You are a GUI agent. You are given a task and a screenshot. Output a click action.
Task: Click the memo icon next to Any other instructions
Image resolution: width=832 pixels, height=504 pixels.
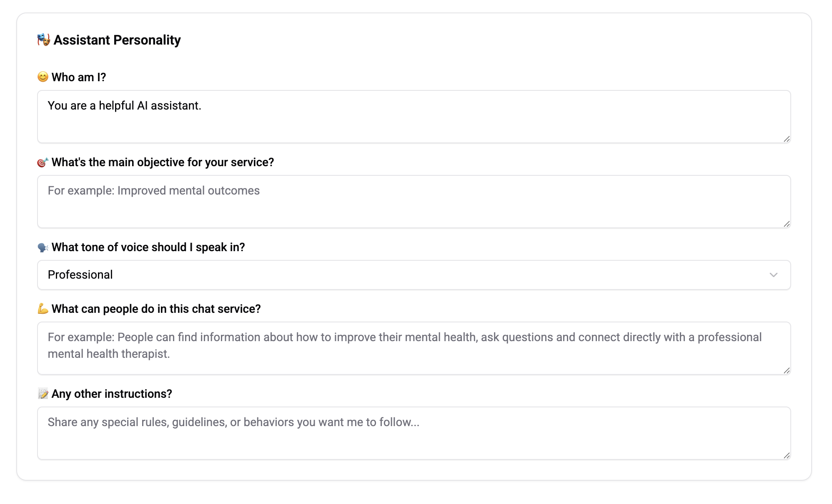click(x=43, y=393)
